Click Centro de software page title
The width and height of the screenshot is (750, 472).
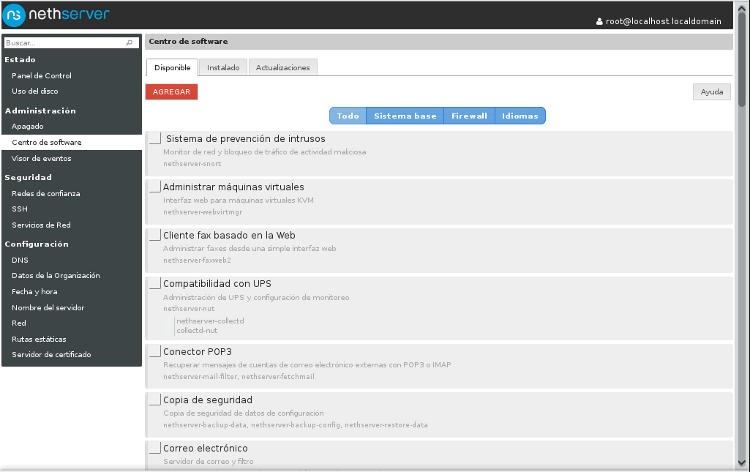click(188, 41)
